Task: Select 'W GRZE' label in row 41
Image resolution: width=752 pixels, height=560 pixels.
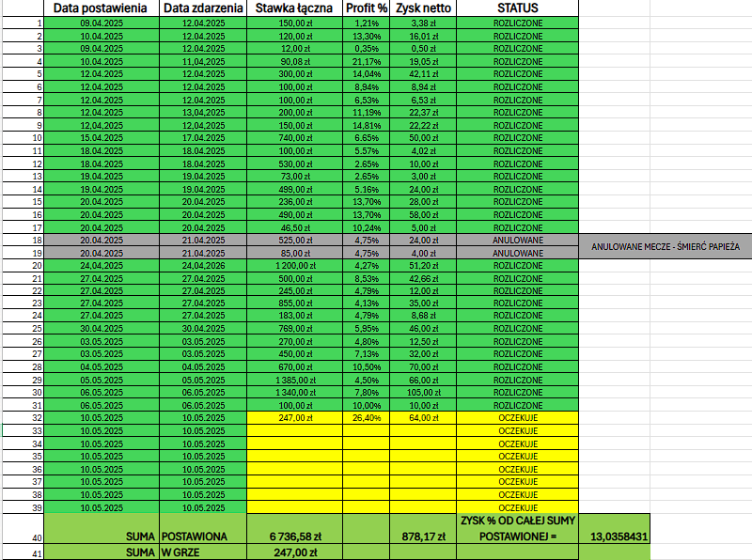Action: tap(203, 552)
